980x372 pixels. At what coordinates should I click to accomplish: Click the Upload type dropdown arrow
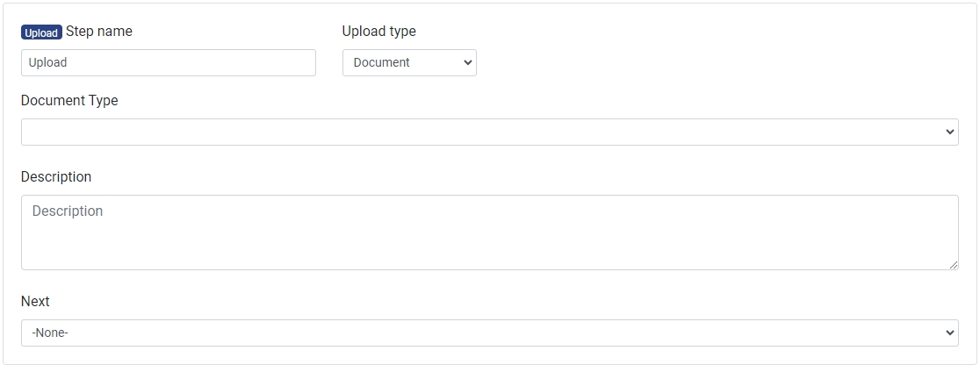[467, 63]
